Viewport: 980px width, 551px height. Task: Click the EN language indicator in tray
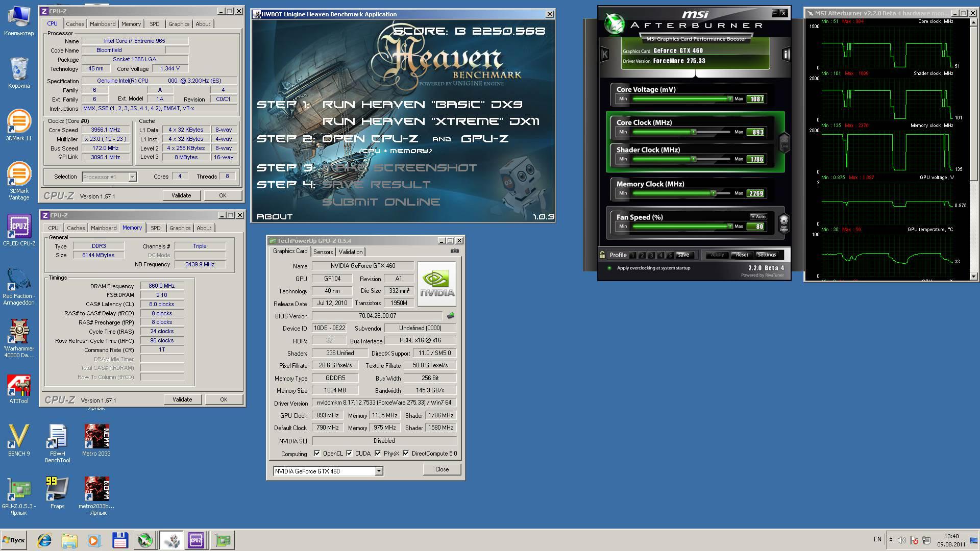(x=877, y=539)
